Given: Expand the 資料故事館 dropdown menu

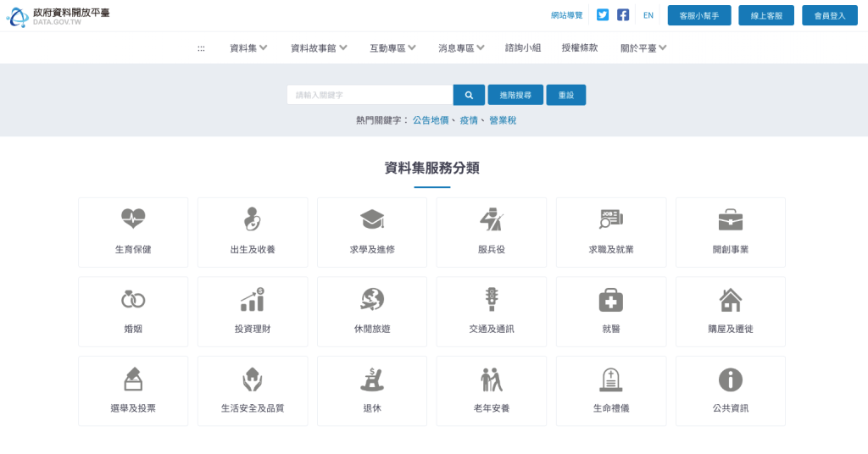Looking at the screenshot, I should coord(320,48).
